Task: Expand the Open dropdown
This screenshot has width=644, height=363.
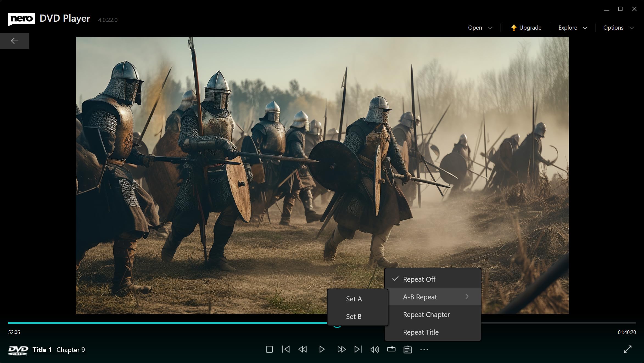Action: pyautogui.click(x=480, y=28)
